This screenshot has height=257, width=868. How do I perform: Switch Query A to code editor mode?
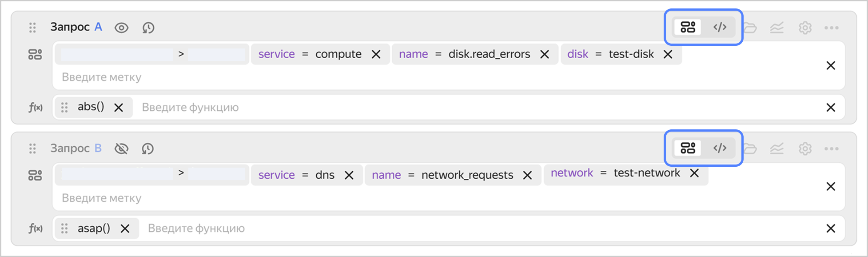720,27
